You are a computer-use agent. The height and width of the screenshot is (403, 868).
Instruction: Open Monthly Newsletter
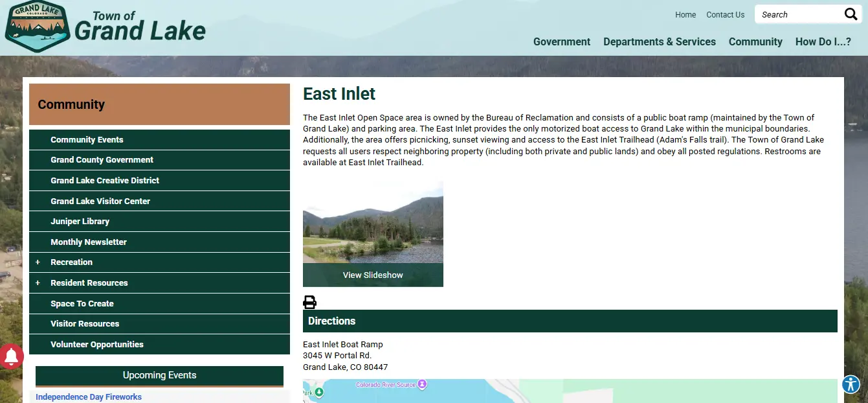pyautogui.click(x=159, y=242)
